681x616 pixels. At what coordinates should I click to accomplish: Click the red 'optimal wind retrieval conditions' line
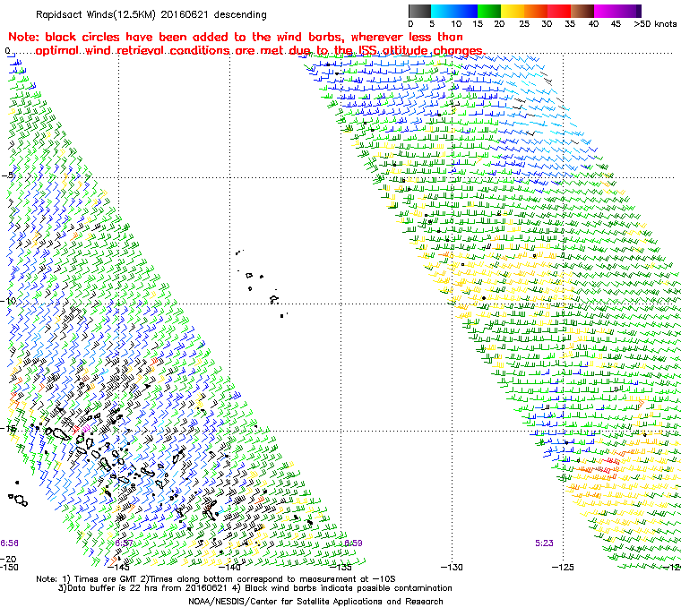tap(260, 50)
